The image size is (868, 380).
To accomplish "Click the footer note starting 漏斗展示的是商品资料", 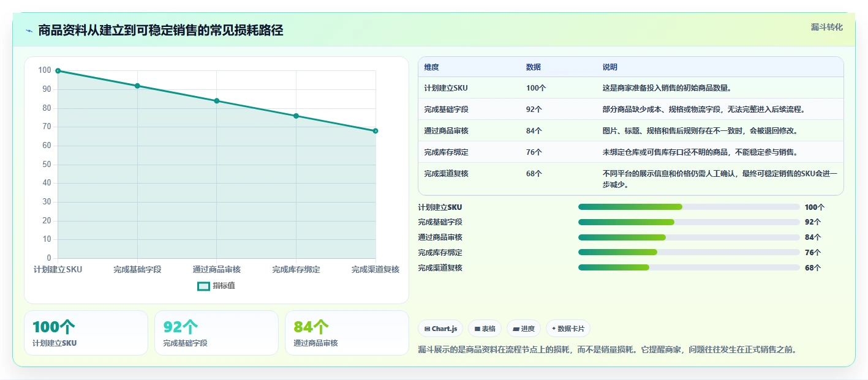I will [607, 350].
